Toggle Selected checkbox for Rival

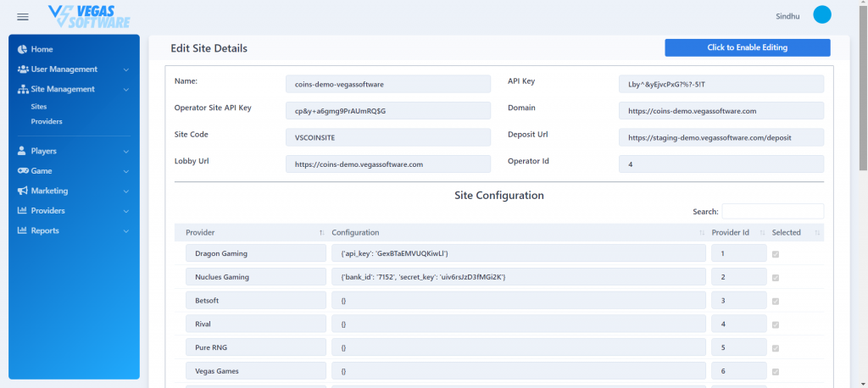point(776,325)
